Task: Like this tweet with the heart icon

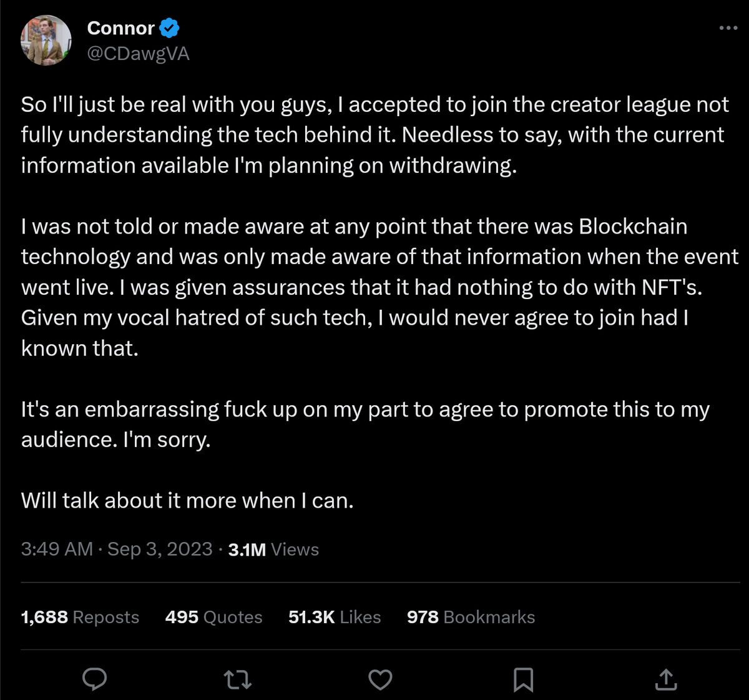Action: click(x=380, y=679)
